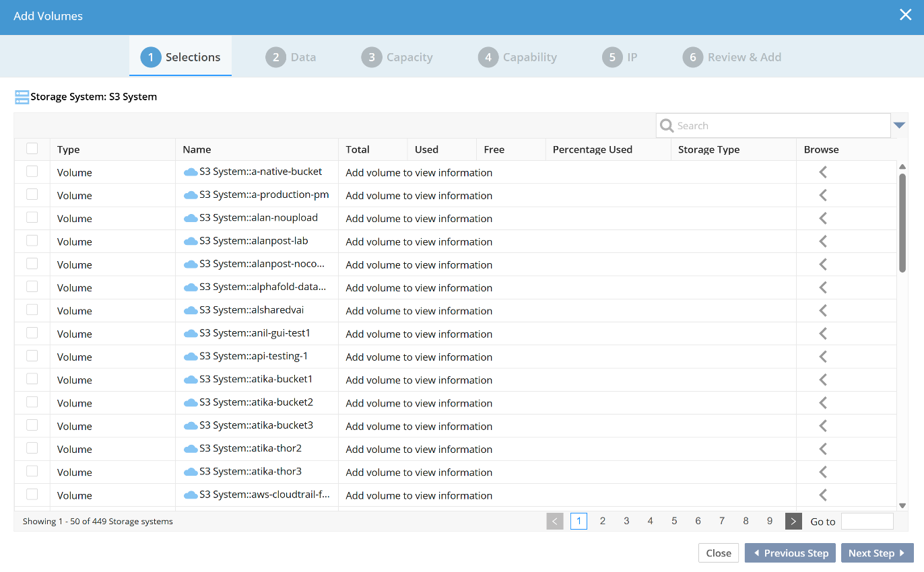
Task: Jump to results page 7
Action: pos(722,521)
